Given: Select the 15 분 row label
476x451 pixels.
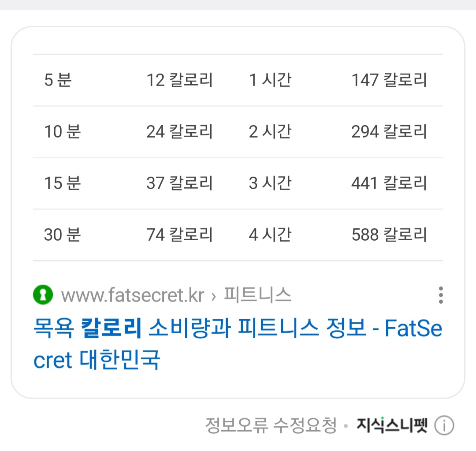Looking at the screenshot, I should (62, 183).
